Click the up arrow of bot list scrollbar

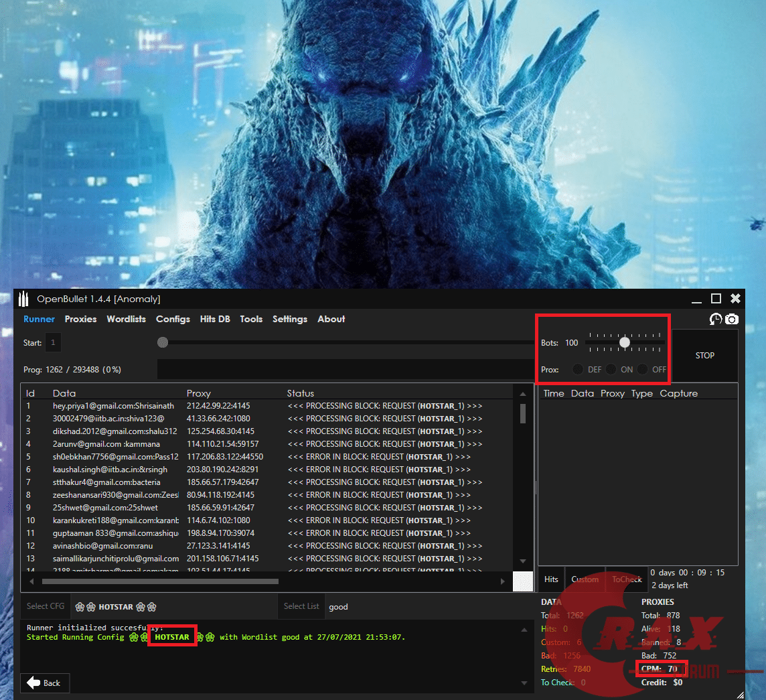(523, 394)
